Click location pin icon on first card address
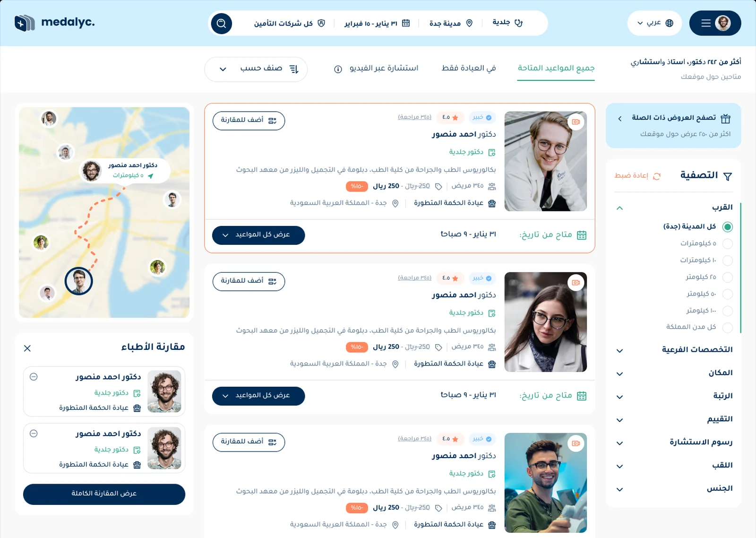The width and height of the screenshot is (756, 538). pyautogui.click(x=395, y=203)
